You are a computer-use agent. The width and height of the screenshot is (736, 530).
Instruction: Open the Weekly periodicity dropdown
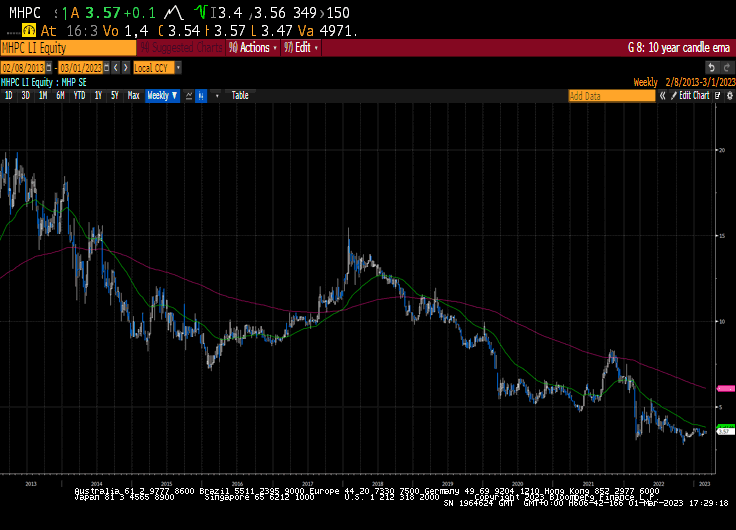162,96
